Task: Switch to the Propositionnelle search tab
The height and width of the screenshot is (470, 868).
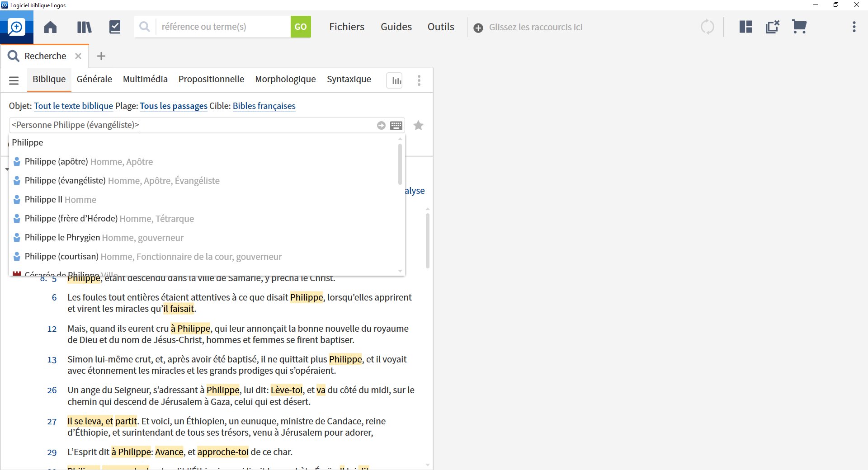Action: (211, 79)
